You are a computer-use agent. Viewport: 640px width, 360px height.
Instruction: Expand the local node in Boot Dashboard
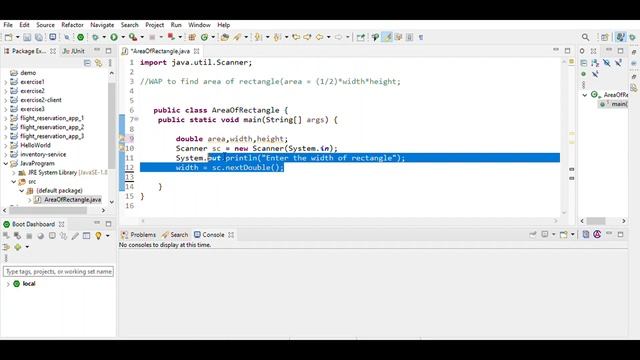tap(8, 284)
